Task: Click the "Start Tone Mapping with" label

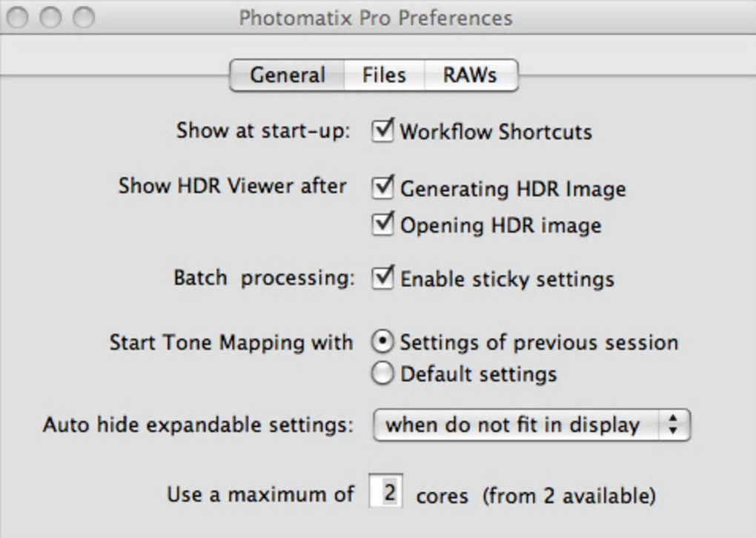Action: (x=231, y=342)
